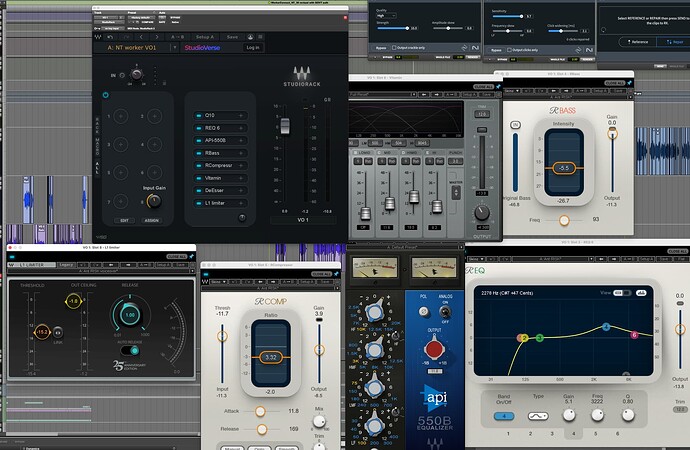Switch to the Reference tab
This screenshot has height=450, width=690.
coord(637,42)
